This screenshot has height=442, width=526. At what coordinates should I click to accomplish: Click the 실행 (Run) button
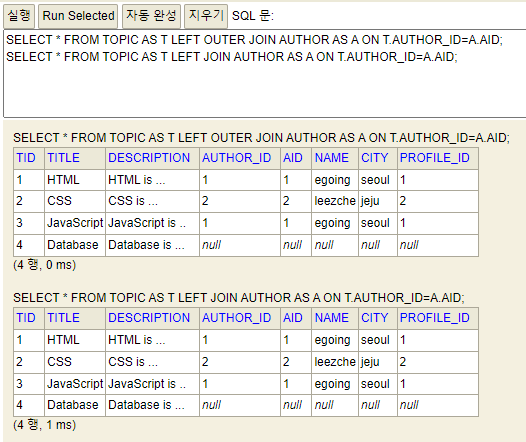19,16
